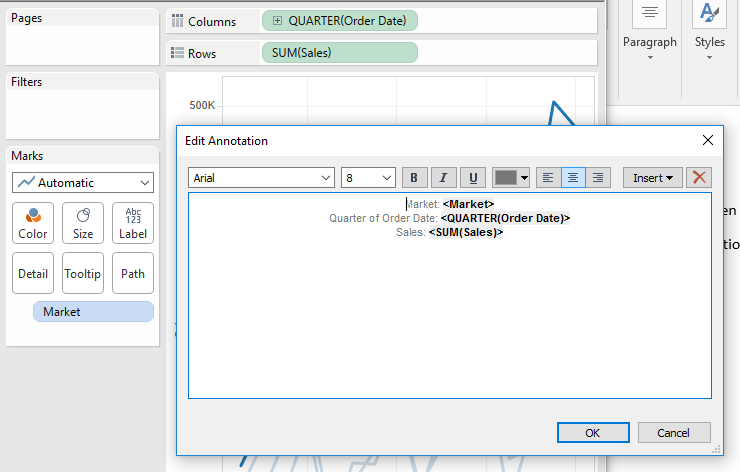Select the <Market> field in annotation
Screen dimensions: 740x472
468,204
